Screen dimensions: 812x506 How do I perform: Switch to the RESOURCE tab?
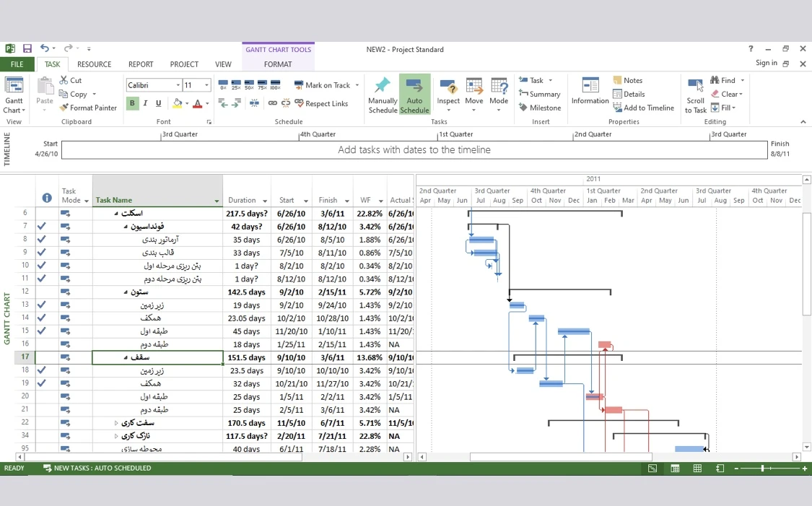click(x=94, y=64)
